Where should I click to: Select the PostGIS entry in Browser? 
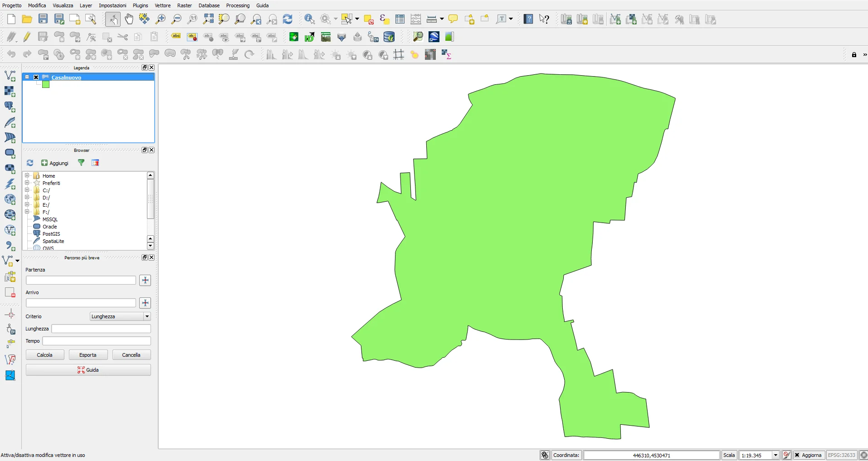coord(51,234)
